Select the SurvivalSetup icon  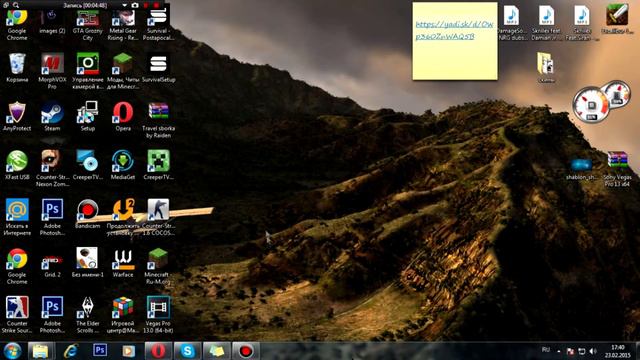[158, 67]
